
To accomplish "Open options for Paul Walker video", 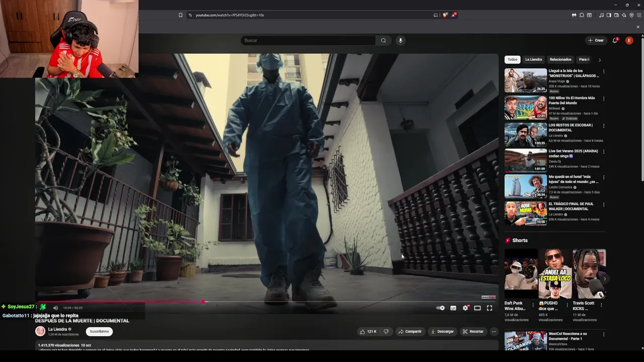I will coord(604,205).
